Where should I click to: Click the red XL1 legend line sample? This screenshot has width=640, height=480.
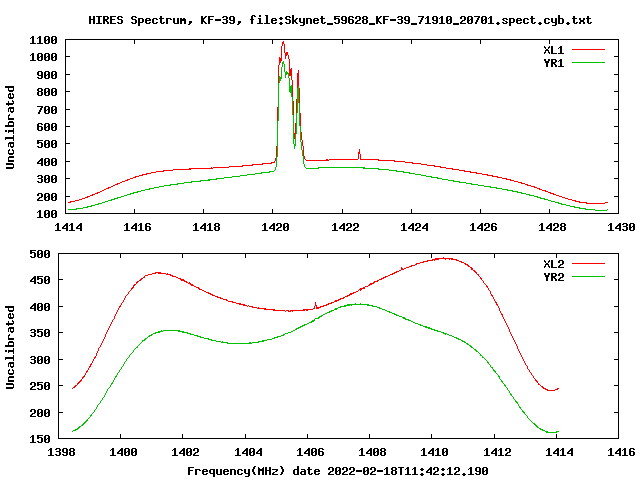(588, 50)
